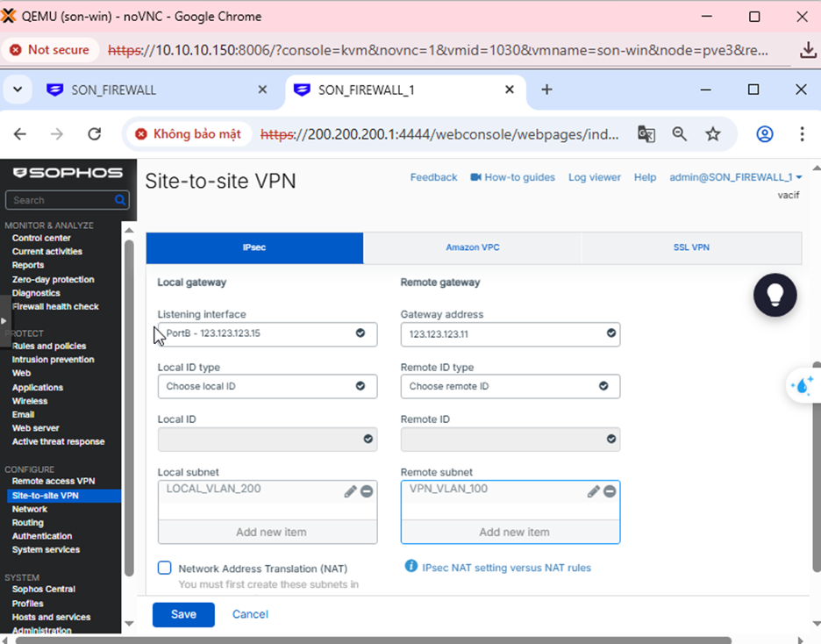Click the IPsec NAT info icon
The image size is (821, 644).
tap(410, 567)
